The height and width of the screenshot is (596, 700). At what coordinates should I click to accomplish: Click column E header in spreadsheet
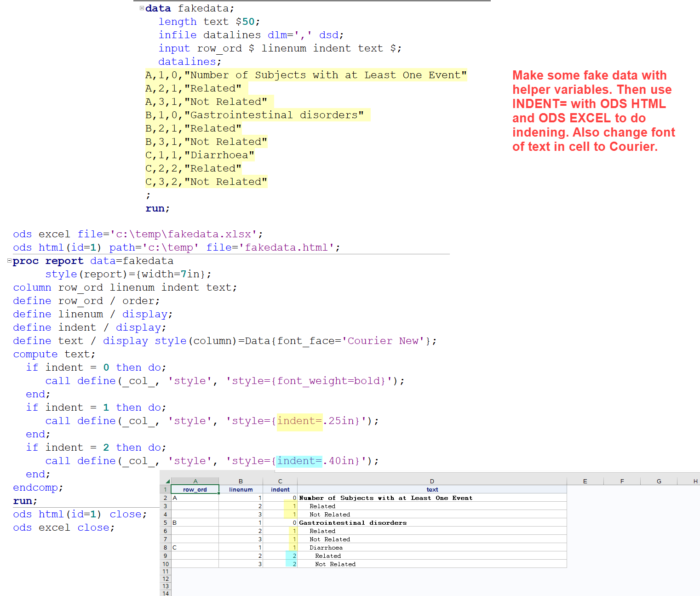(x=585, y=481)
